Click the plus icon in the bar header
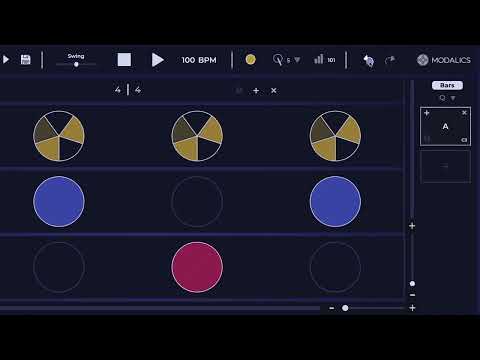480x360 pixels. coord(256,91)
